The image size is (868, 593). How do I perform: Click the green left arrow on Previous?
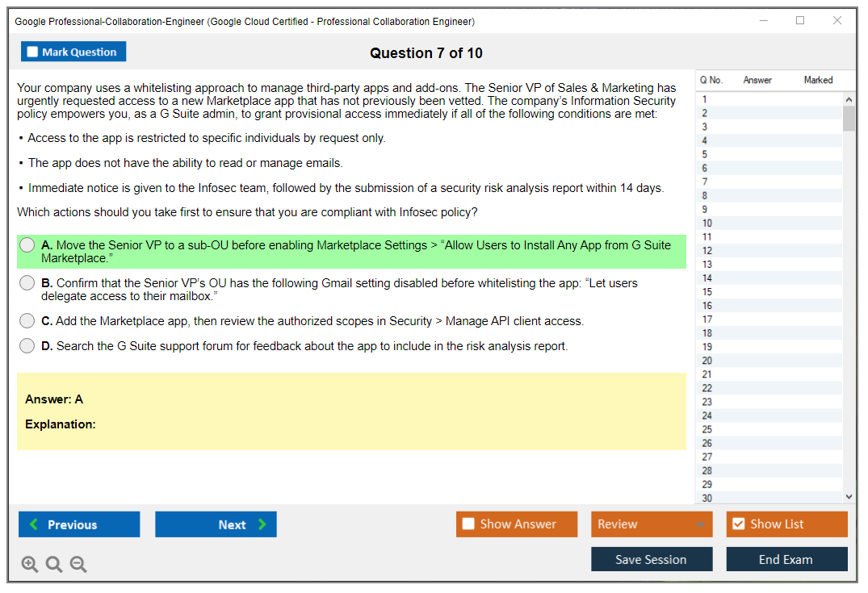click(x=34, y=524)
